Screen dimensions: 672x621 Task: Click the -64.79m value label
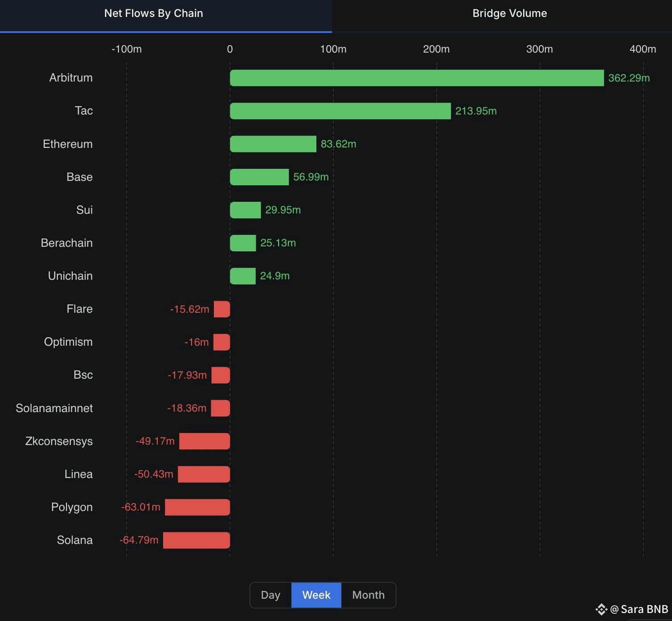(x=139, y=540)
